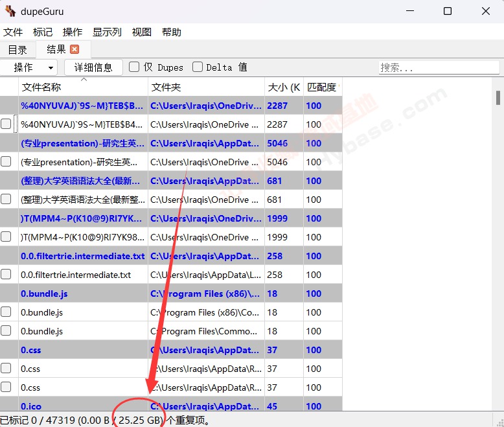The height and width of the screenshot is (427, 504).
Task: Switch to the 目录 tab
Action: pyautogui.click(x=17, y=49)
